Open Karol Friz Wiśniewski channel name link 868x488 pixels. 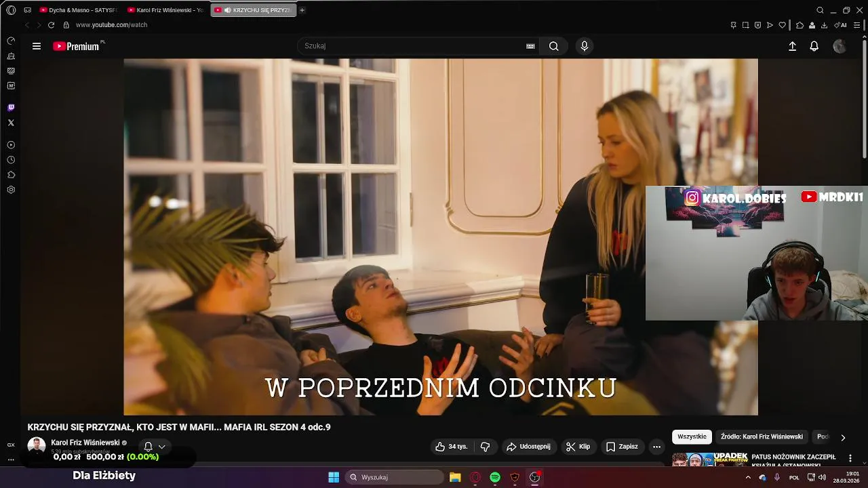(x=85, y=443)
